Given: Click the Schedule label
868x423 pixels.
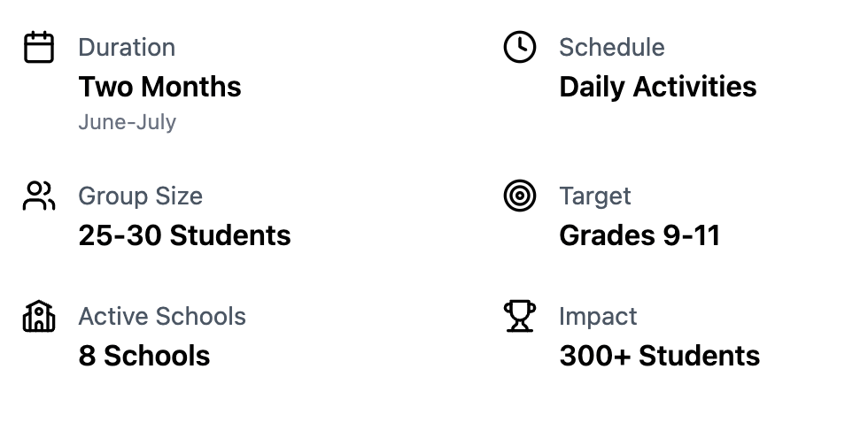Looking at the screenshot, I should click(611, 48).
